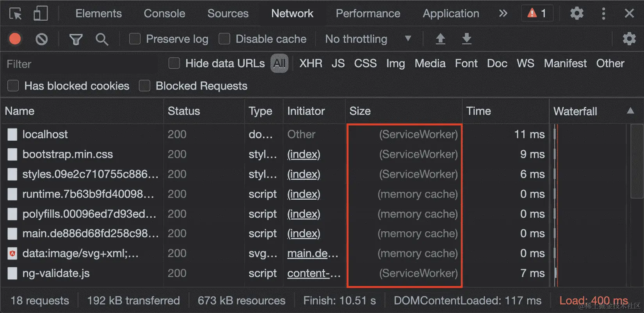
Task: Click the Angular icon of data:image/svg+xml row
Action: pos(12,254)
